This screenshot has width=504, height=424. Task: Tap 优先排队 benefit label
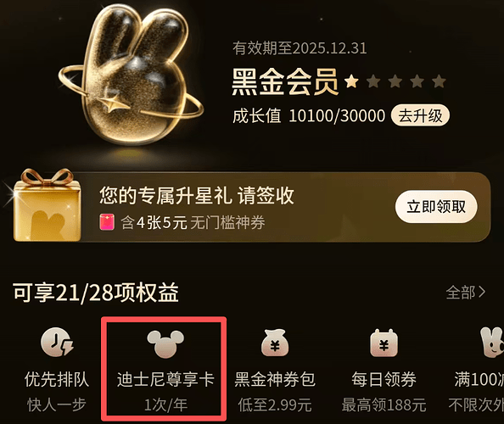click(x=57, y=379)
